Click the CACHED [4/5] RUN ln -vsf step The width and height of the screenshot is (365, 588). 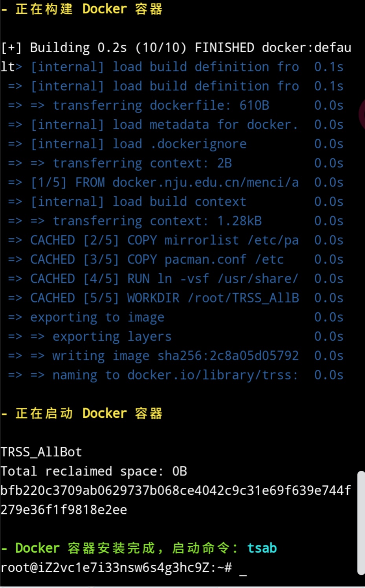tap(164, 279)
